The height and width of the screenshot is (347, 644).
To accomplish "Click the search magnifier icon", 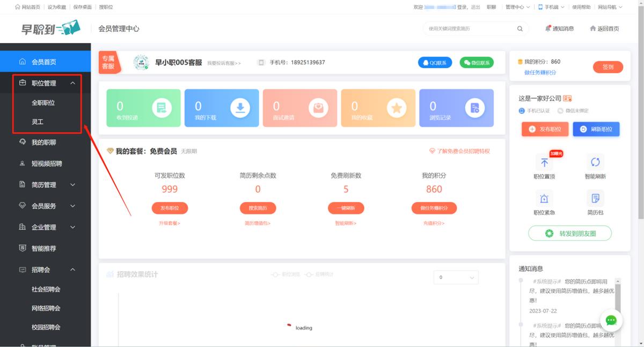I will coord(519,28).
